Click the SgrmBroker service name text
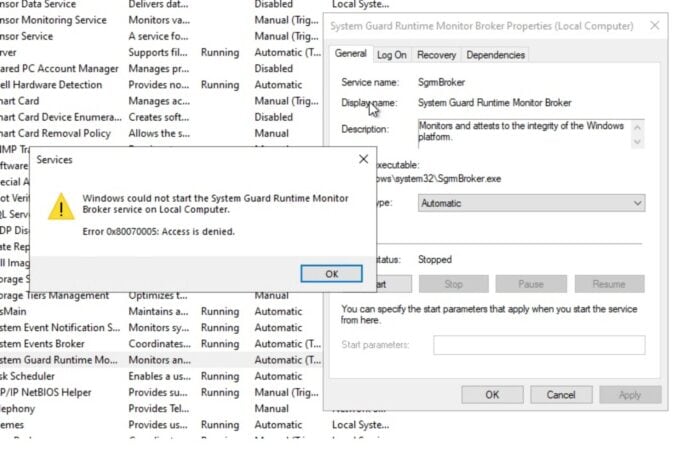The image size is (700, 467). (x=441, y=82)
